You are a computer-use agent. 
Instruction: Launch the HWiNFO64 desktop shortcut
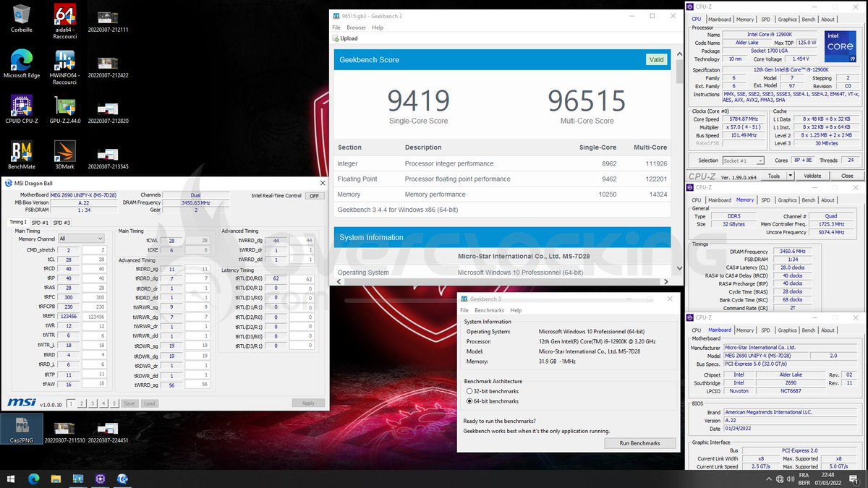(65, 67)
